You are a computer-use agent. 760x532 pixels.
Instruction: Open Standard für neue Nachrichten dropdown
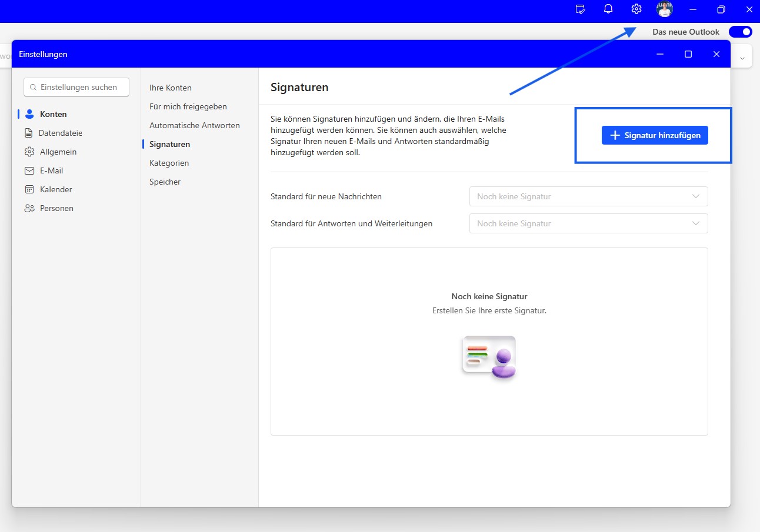[588, 196]
